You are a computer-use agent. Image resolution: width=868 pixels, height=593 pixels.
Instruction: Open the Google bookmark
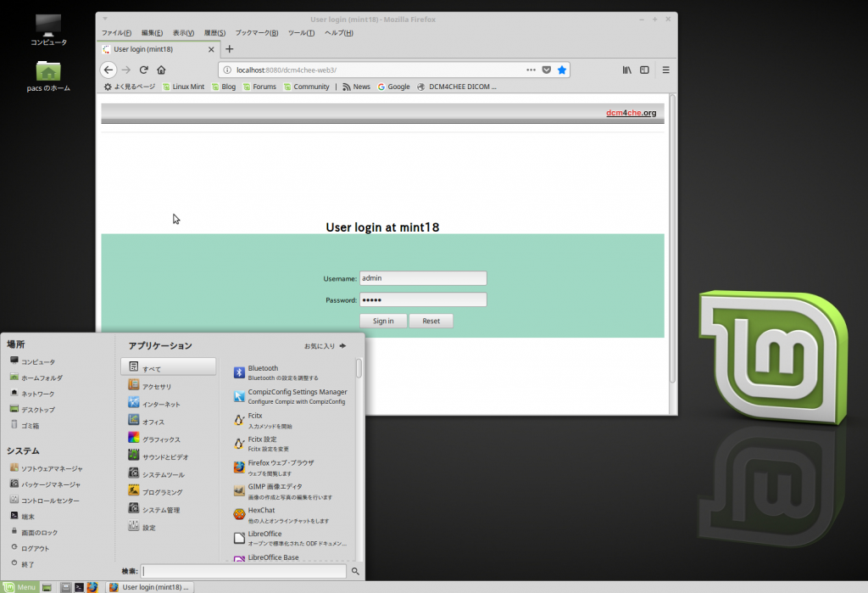pos(393,87)
